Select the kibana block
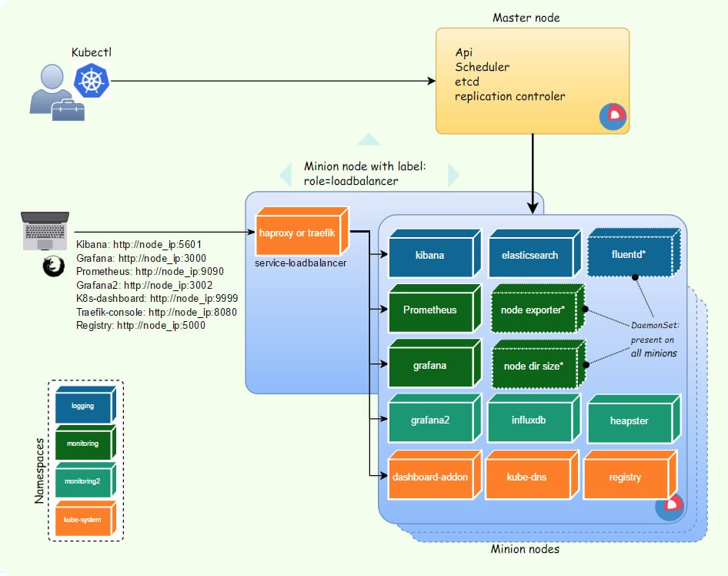 (x=435, y=253)
